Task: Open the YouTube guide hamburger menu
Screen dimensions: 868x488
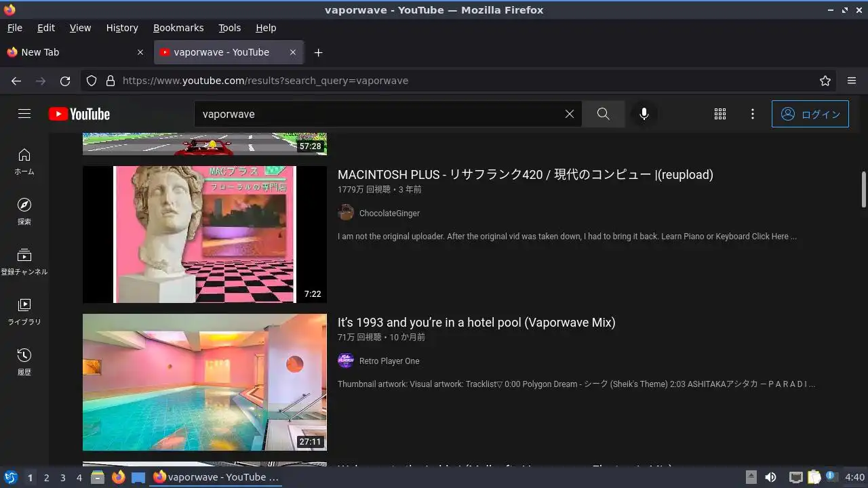Action: (x=24, y=114)
